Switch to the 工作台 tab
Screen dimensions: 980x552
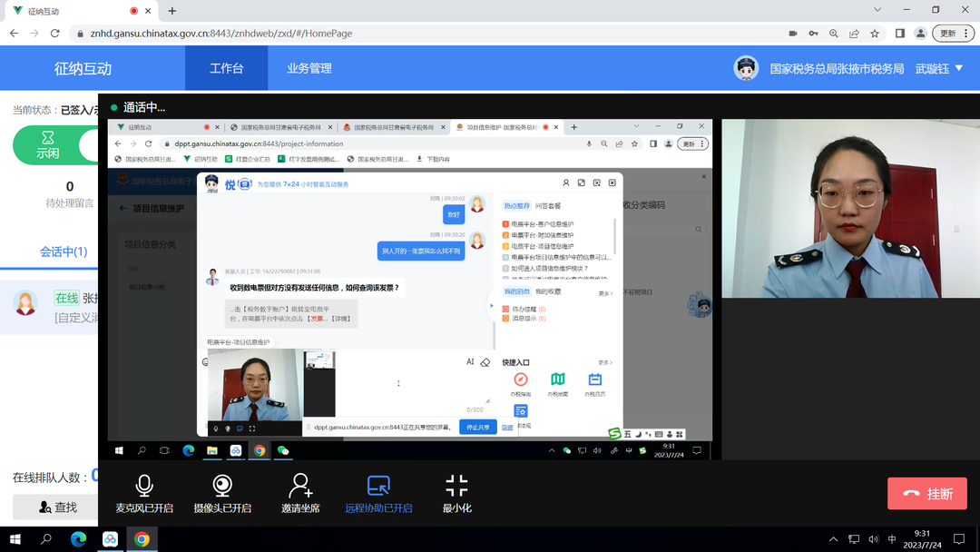[x=227, y=68]
